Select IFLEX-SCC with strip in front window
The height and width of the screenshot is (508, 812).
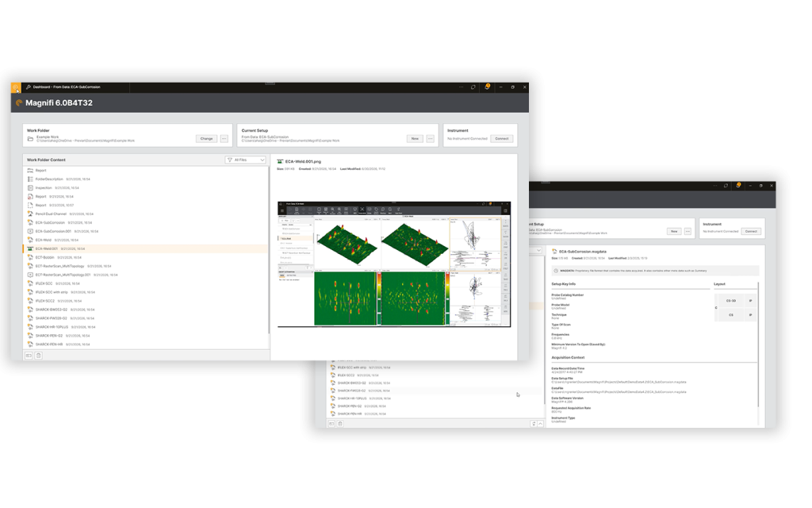click(x=146, y=292)
